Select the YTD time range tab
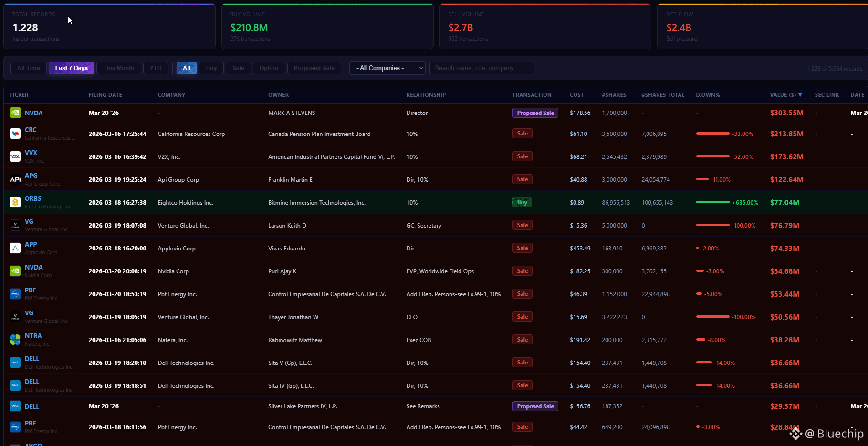868x446 pixels. click(x=156, y=68)
